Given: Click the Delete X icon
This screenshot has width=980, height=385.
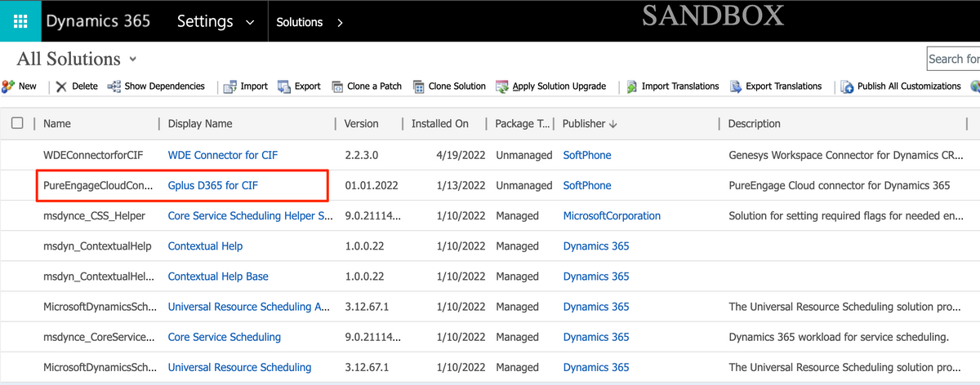Looking at the screenshot, I should 61,86.
